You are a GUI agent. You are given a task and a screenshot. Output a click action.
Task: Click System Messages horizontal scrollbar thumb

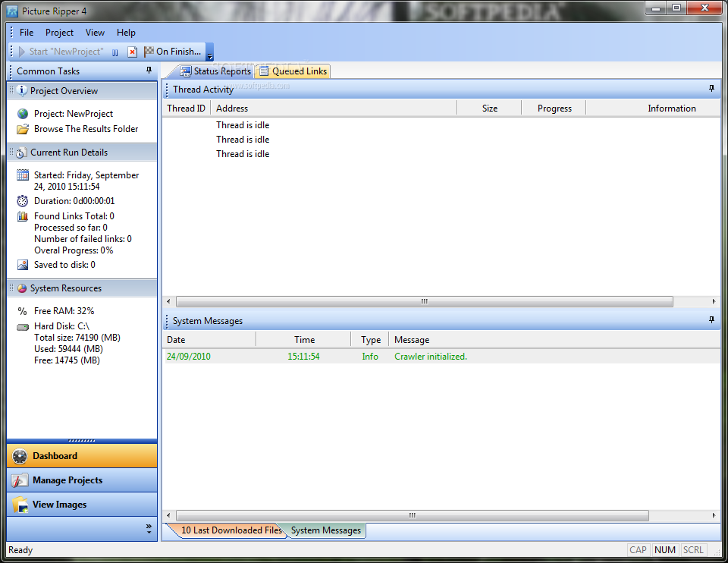tap(413, 516)
